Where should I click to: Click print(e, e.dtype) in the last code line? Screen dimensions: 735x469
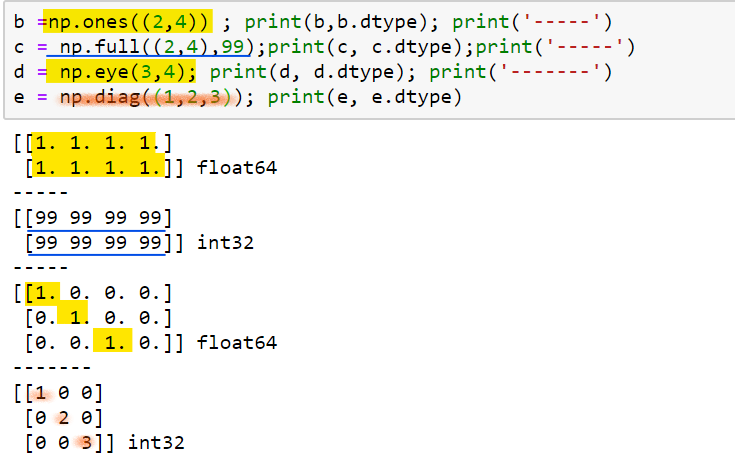point(365,97)
